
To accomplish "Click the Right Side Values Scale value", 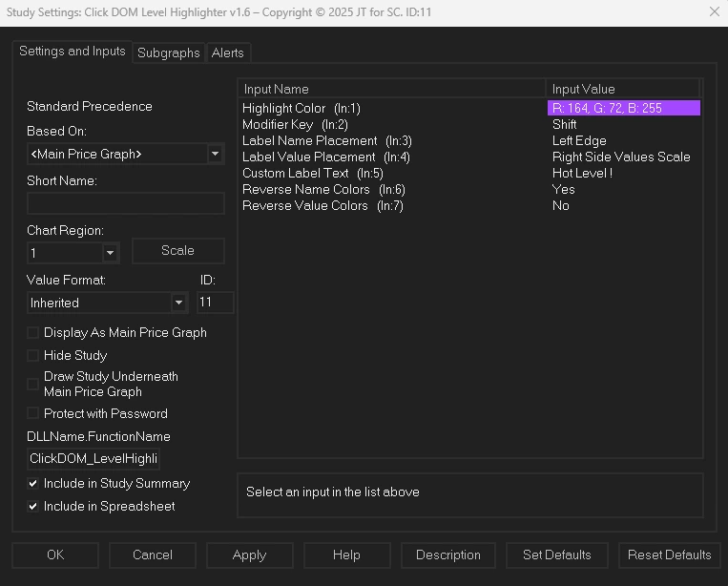I will (x=621, y=157).
